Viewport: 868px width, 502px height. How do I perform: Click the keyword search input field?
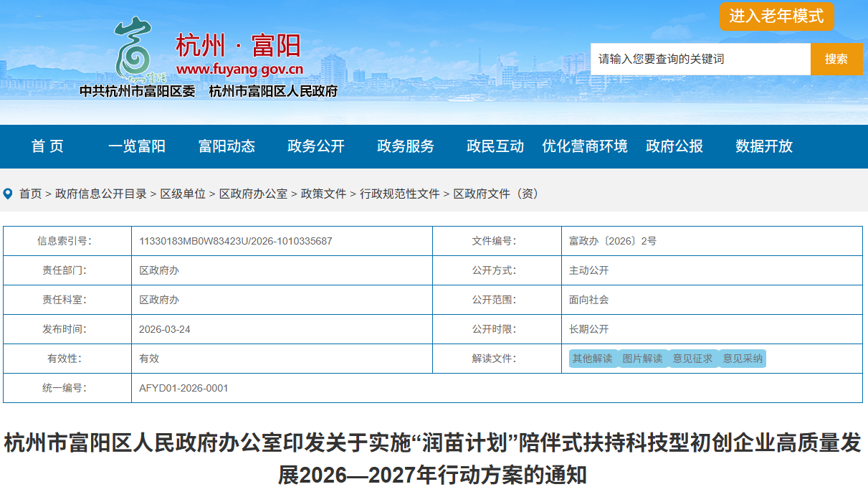[700, 59]
